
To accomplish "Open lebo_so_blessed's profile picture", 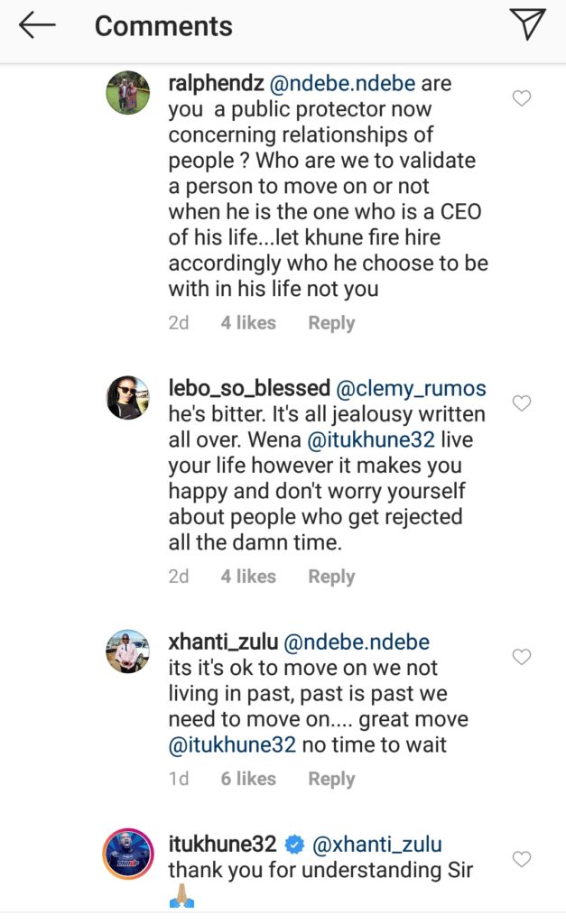I will click(x=128, y=397).
